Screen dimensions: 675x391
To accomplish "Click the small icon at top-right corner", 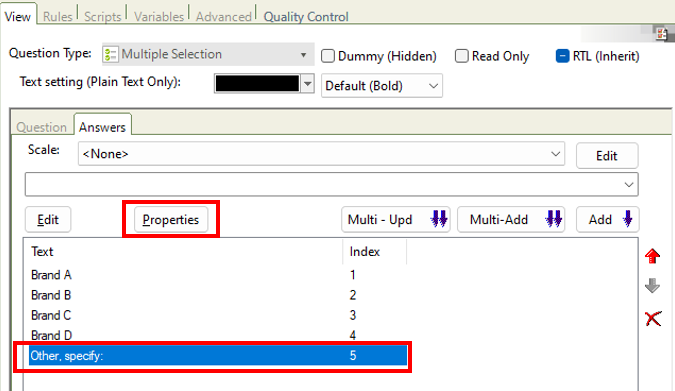I will tap(662, 34).
